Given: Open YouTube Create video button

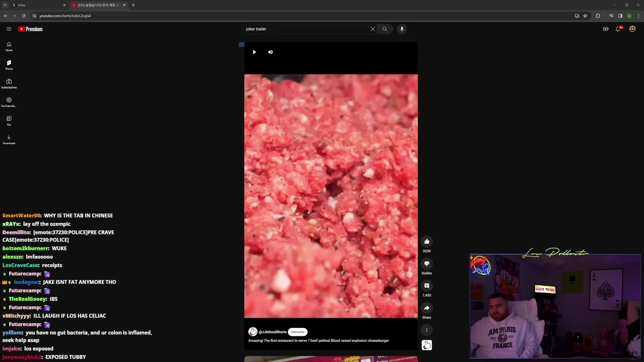Looking at the screenshot, I should [606, 29].
